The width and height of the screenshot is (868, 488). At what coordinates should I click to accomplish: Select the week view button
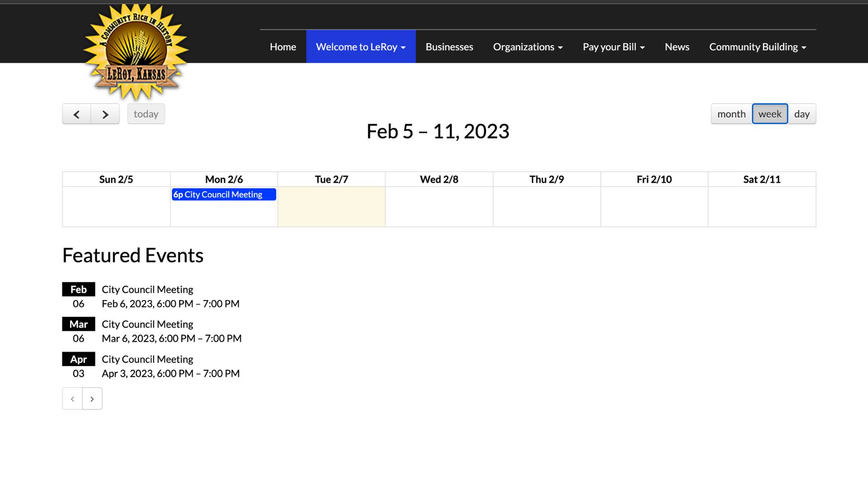tap(769, 114)
